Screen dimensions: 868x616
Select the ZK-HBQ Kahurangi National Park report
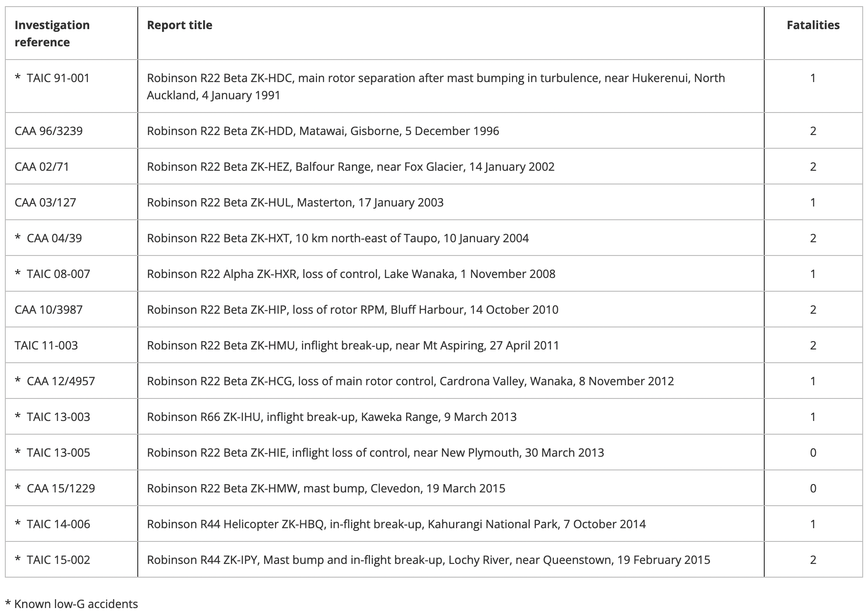tap(396, 524)
